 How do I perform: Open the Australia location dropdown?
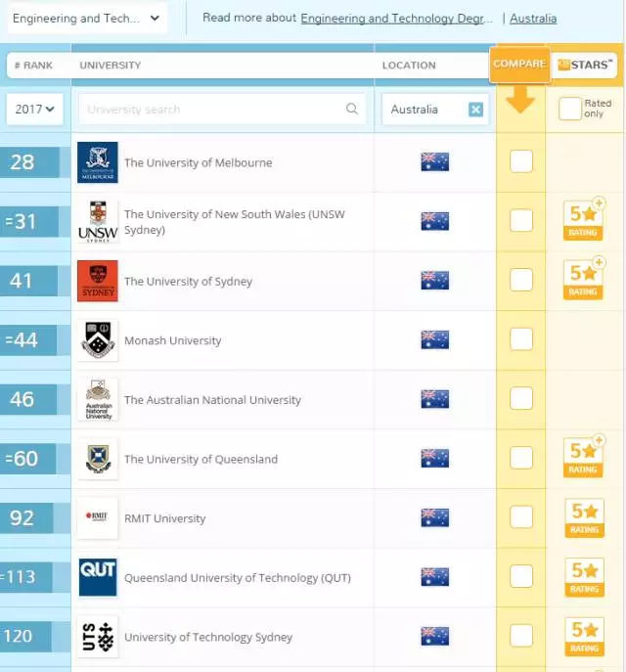point(435,110)
